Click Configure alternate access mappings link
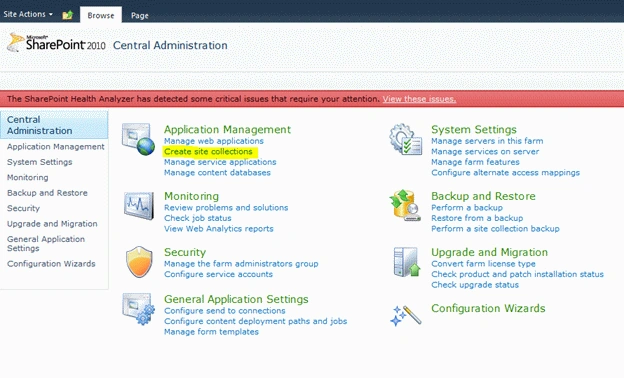This screenshot has height=378, width=624. 505,173
